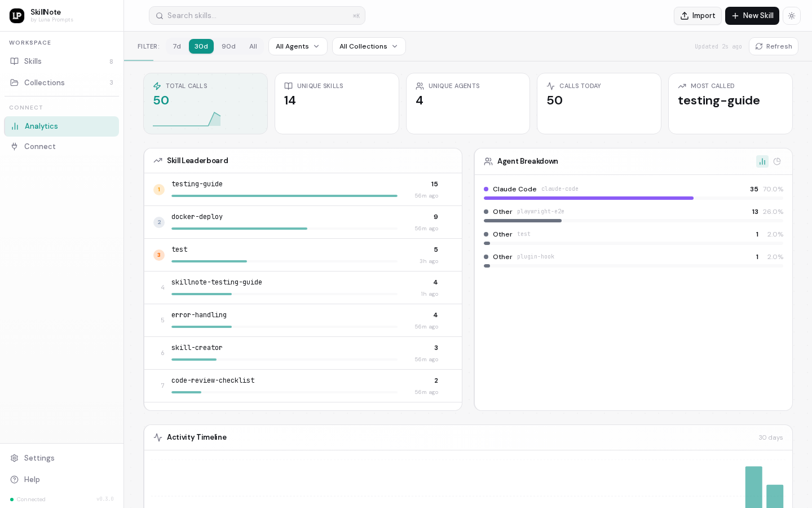
Task: Open the Skills section in the sidebar
Action: pyautogui.click(x=33, y=62)
